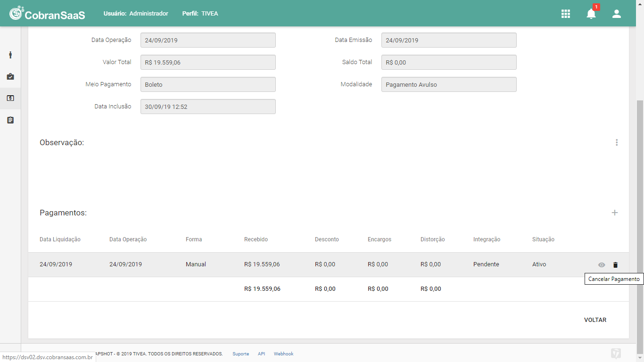Select the briefcase icon in left sidebar

coord(10,76)
